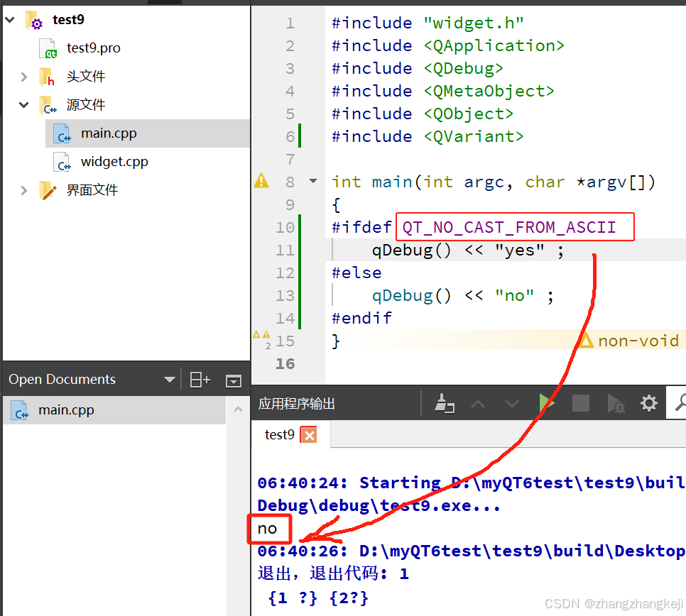Viewport: 686px width, 616px height.
Task: Expand the 头文件 headers folder
Action: (24, 77)
